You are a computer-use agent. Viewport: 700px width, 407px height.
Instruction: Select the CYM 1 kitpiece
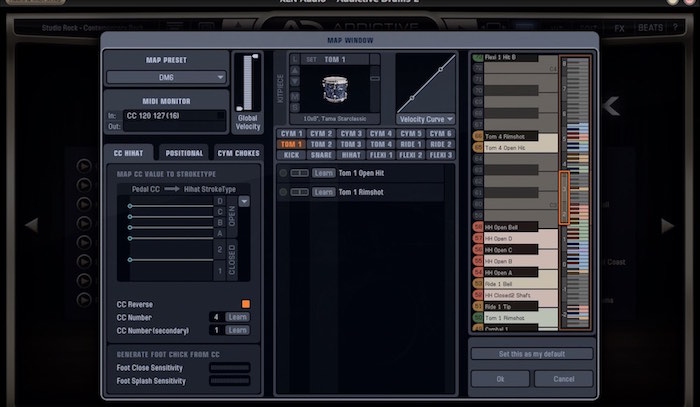292,133
